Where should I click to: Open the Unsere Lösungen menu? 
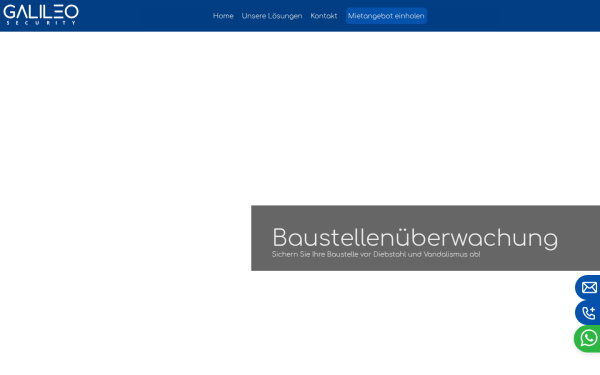tap(272, 16)
